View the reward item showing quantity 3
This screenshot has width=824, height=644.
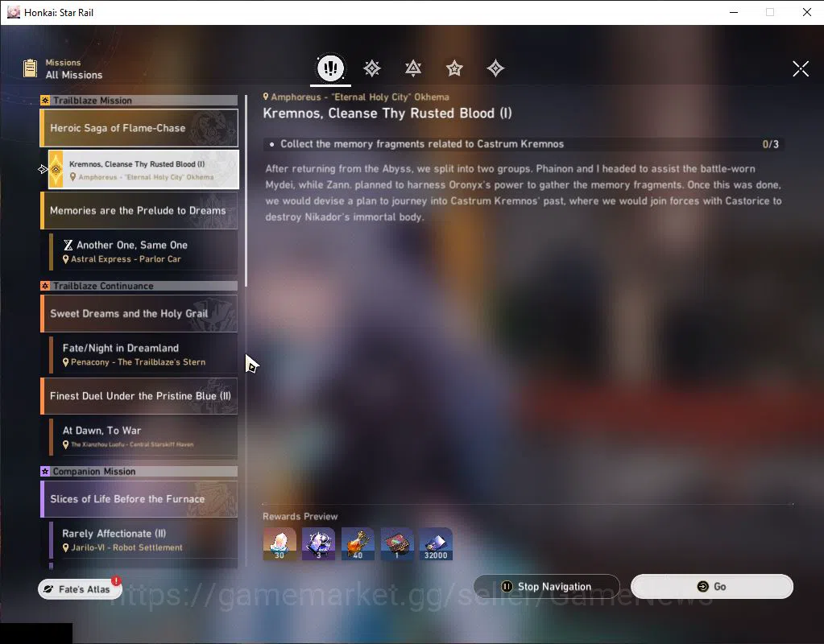318,543
